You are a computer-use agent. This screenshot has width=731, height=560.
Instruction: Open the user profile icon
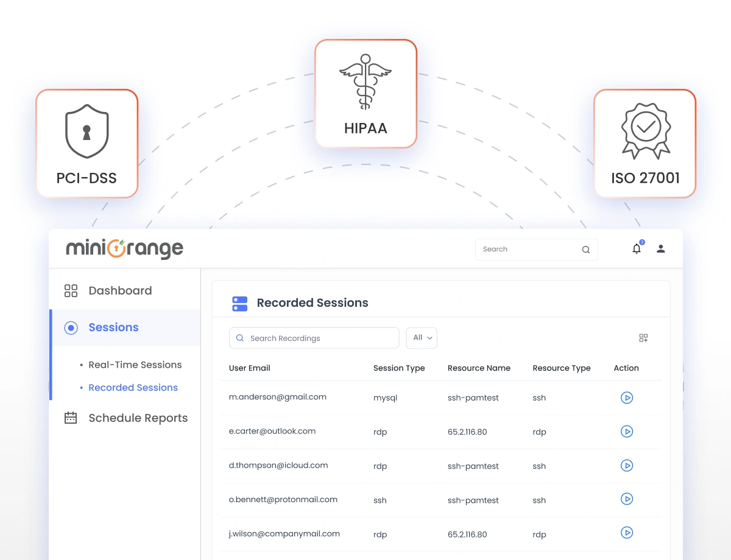[x=661, y=248]
